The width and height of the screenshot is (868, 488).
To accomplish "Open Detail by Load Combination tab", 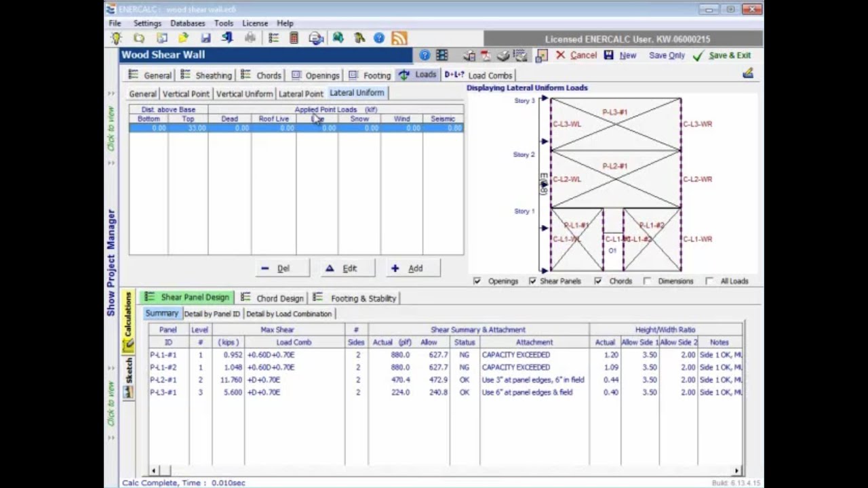I will [289, 314].
